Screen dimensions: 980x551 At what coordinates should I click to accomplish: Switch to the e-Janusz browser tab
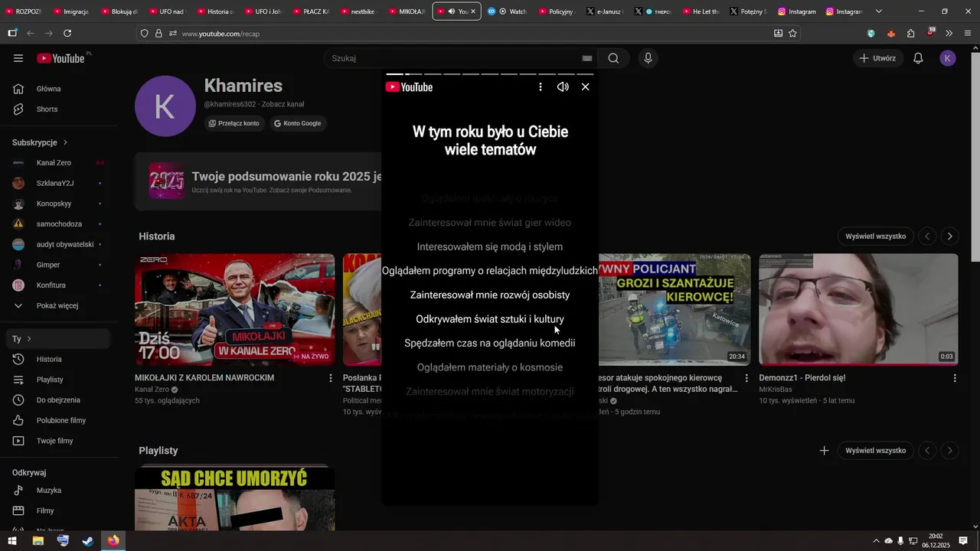pos(603,11)
